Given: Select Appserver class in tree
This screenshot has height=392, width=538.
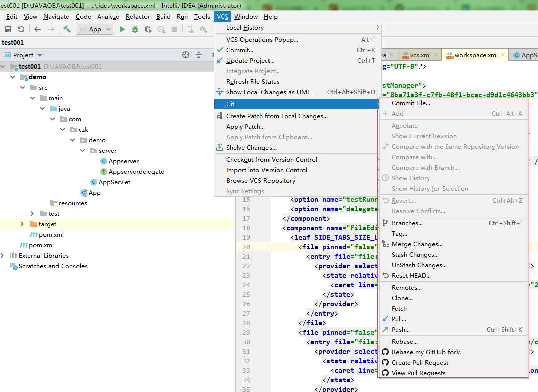Looking at the screenshot, I should [x=119, y=161].
